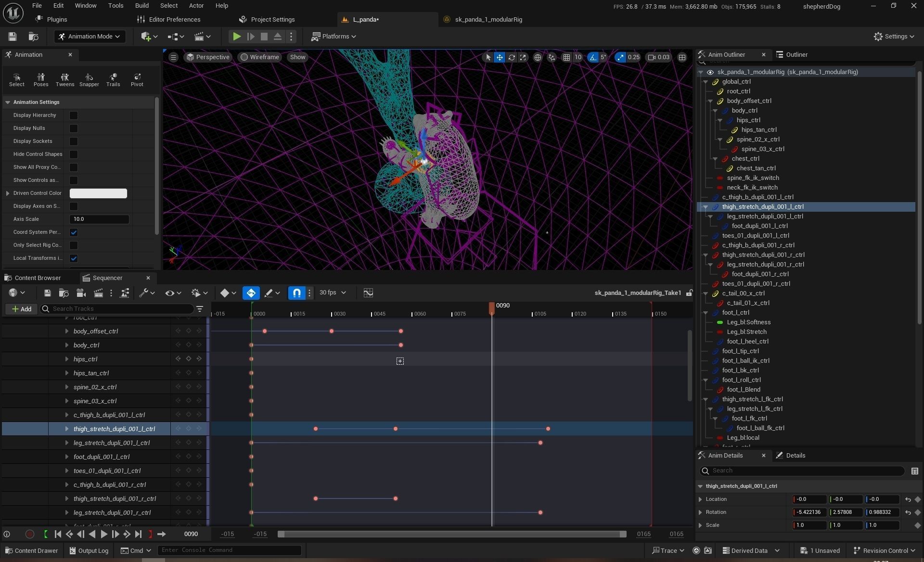924x562 pixels.
Task: Open the Content Drawer
Action: pyautogui.click(x=31, y=550)
